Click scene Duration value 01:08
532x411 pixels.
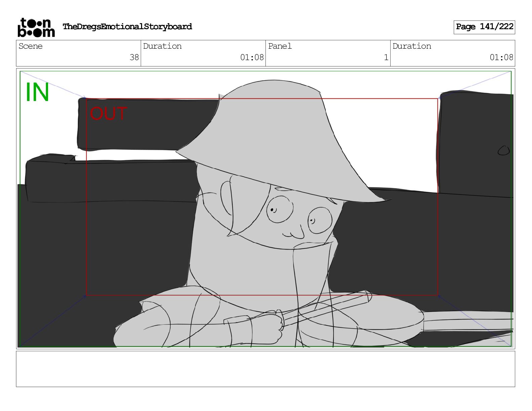[x=252, y=57]
